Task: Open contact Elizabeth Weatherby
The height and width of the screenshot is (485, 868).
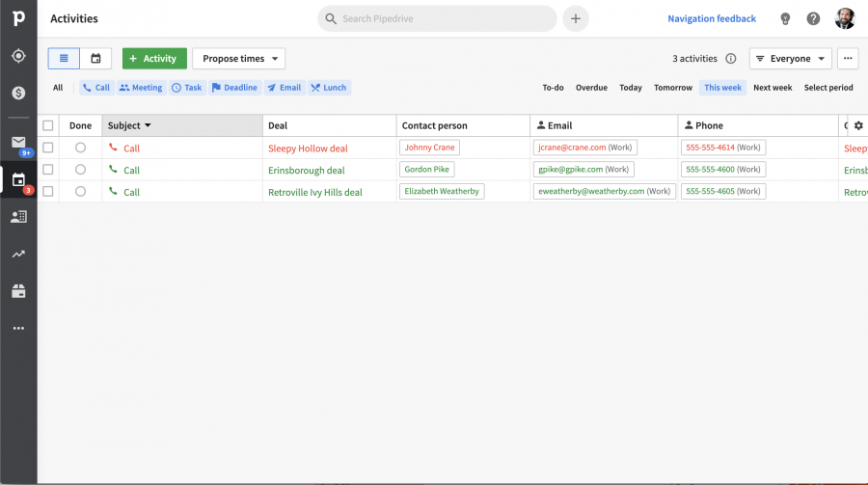Action: tap(442, 191)
